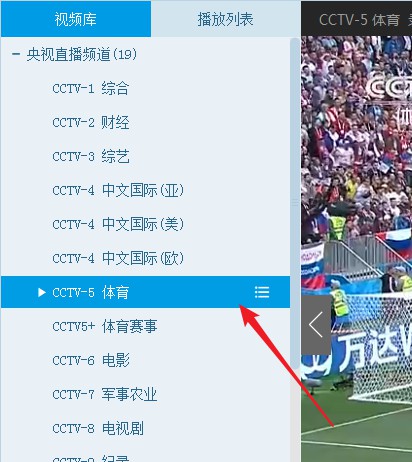412x462 pixels.
Task: Switch to the 视频库 tab
Action: [76, 19]
